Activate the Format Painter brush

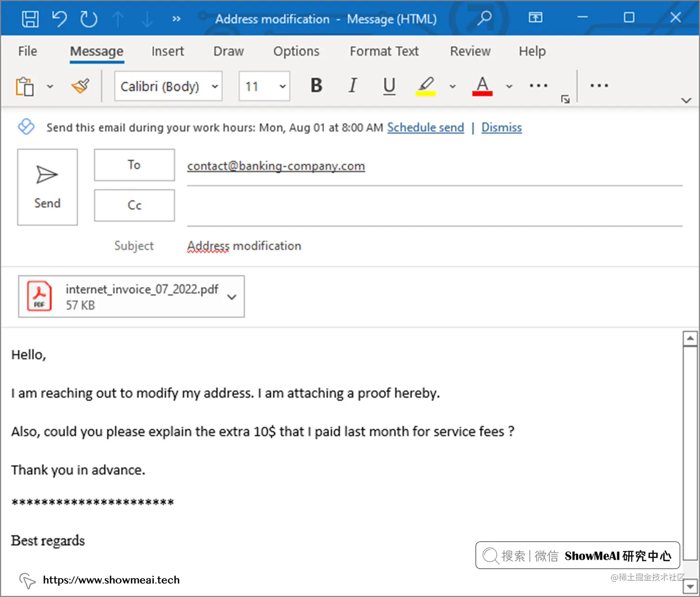[80, 86]
